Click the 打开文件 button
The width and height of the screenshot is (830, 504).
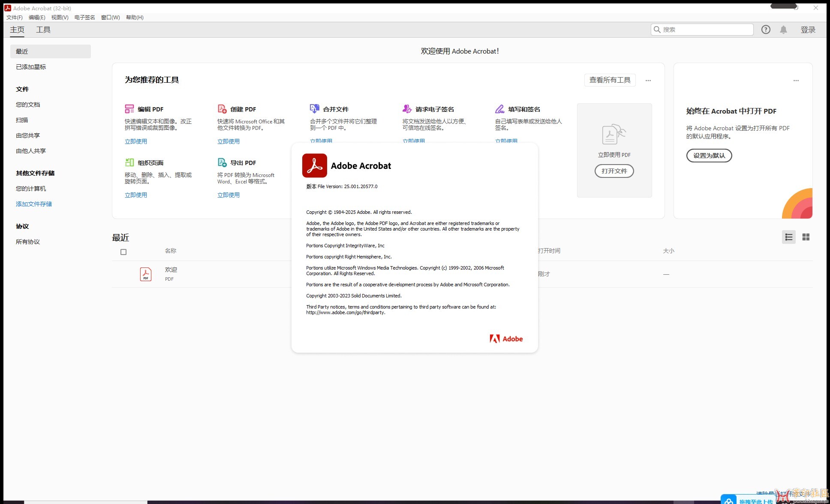click(614, 171)
